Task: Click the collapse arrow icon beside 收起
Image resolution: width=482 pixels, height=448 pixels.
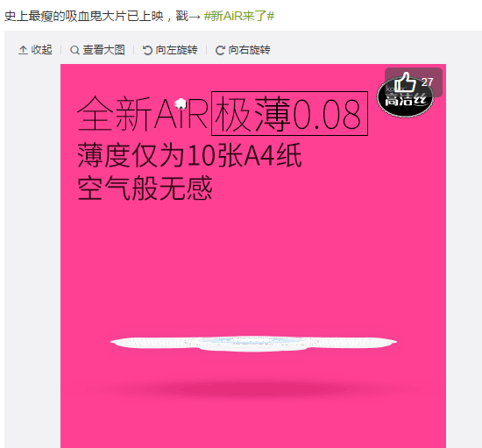Action: click(x=23, y=50)
